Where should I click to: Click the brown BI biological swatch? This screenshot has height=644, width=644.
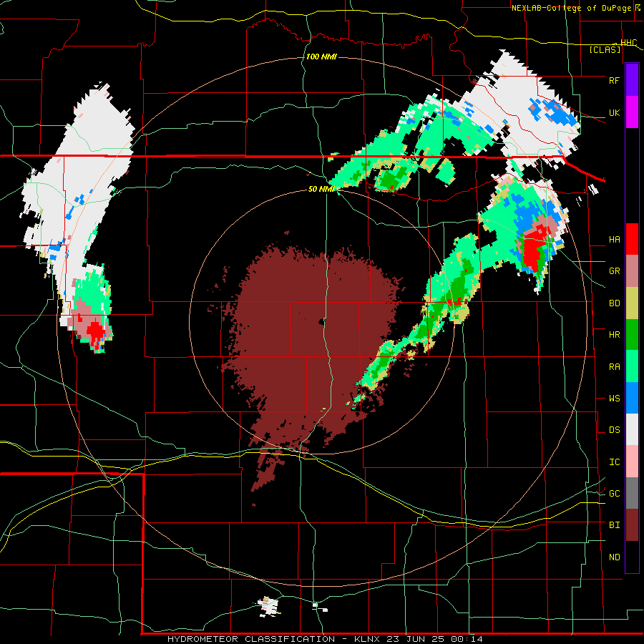point(632,525)
